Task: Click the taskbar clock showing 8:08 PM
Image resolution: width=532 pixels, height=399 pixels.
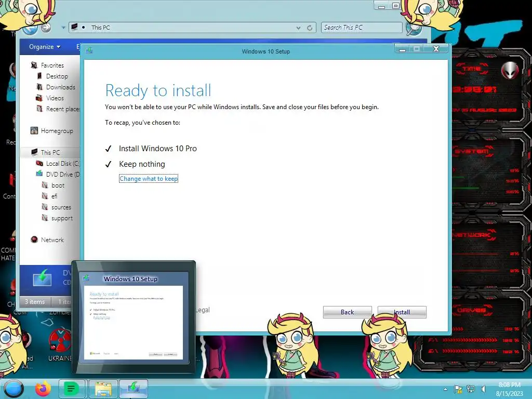Action: (x=509, y=389)
